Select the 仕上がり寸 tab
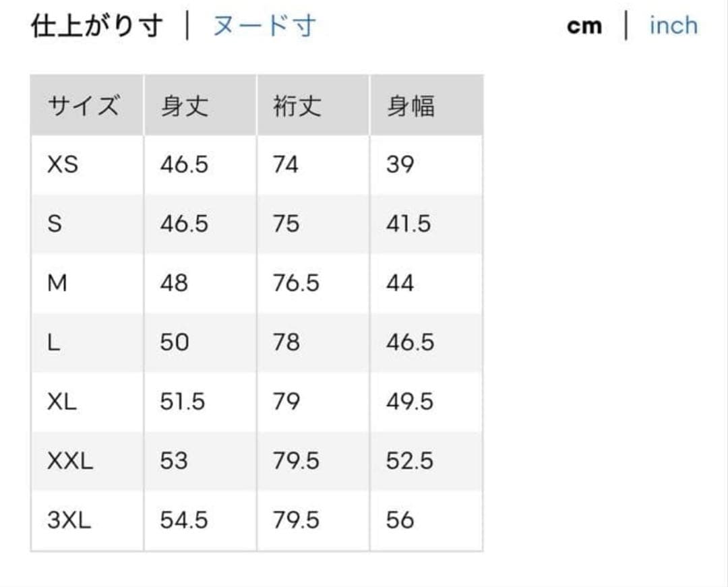This screenshot has width=728, height=587. coord(97,26)
